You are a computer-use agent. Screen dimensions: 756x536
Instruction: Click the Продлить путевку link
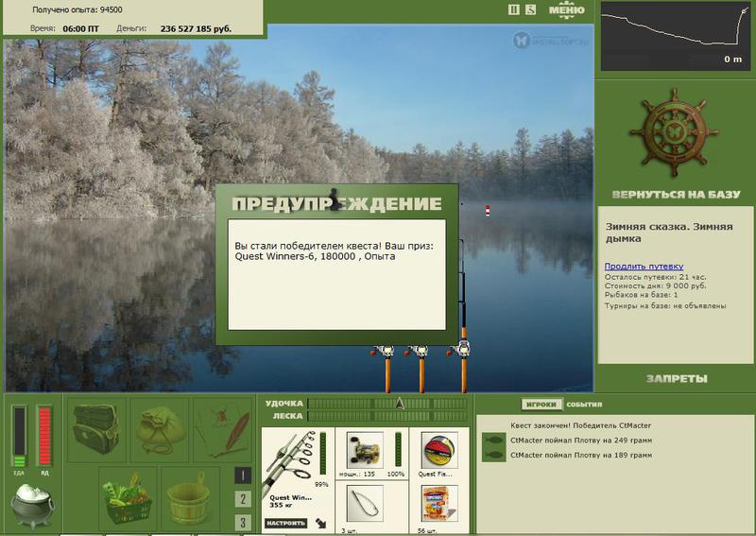[x=644, y=267]
